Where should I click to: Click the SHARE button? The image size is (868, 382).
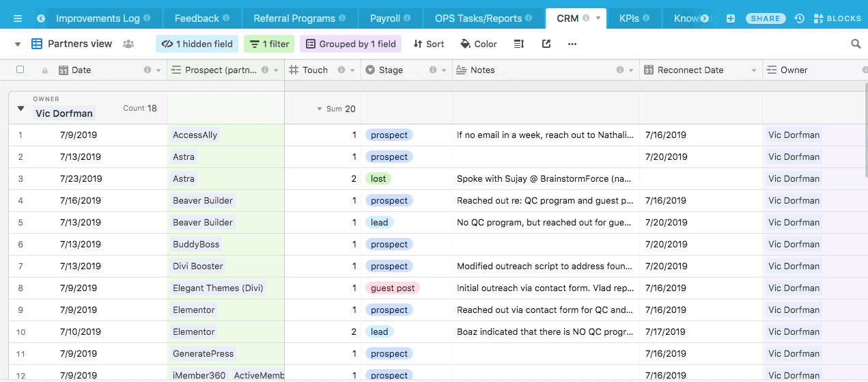766,18
